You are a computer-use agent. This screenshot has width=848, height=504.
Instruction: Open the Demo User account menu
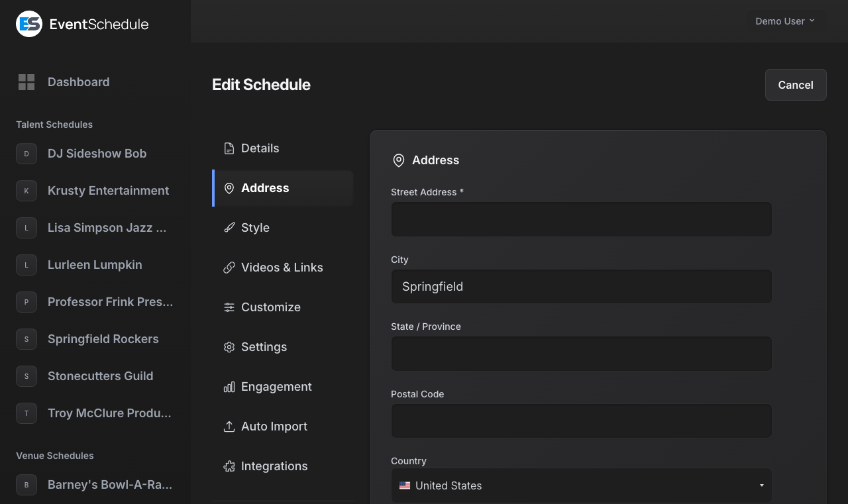pyautogui.click(x=785, y=21)
